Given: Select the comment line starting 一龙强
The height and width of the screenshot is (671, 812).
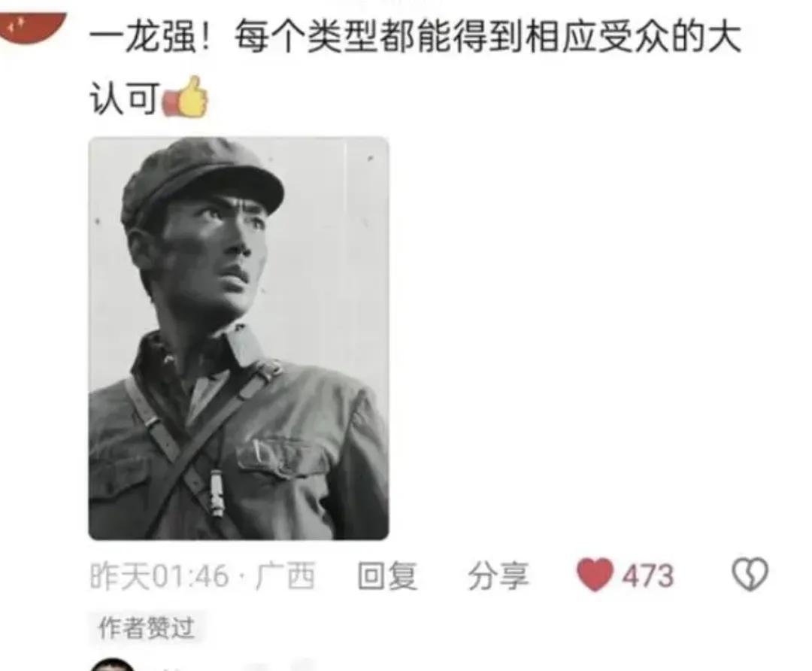Looking at the screenshot, I should tap(415, 38).
